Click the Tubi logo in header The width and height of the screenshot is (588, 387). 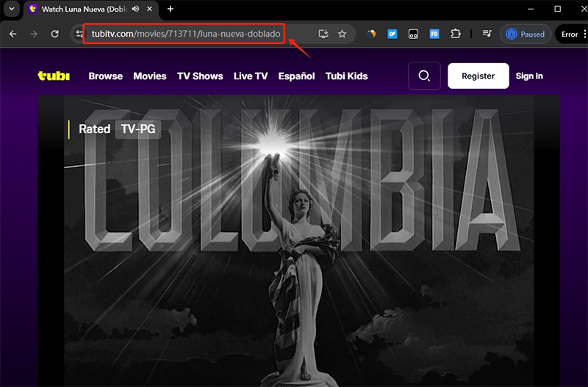(54, 76)
